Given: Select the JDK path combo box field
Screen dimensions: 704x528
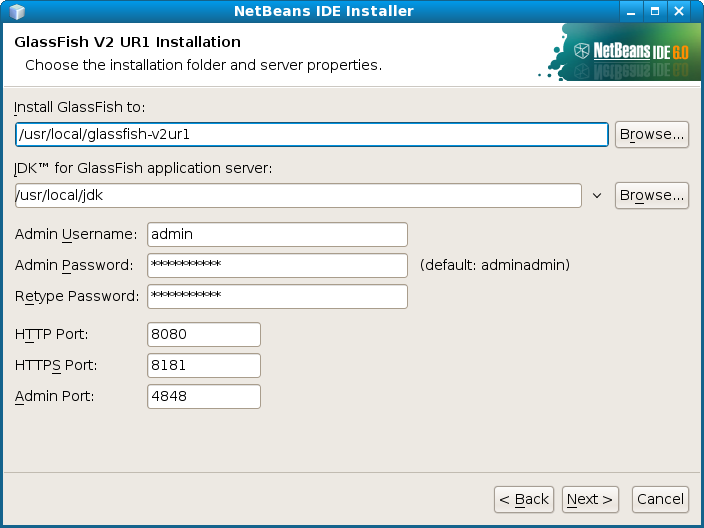Looking at the screenshot, I should [298, 195].
